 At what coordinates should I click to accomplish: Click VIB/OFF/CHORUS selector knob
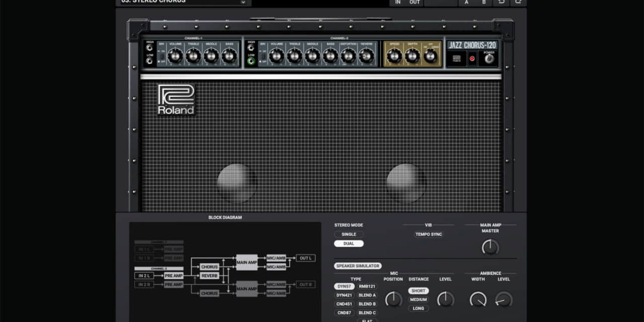point(431,56)
